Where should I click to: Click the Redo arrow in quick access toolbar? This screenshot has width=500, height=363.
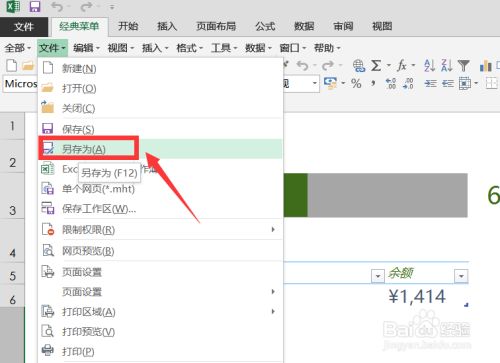coord(86,6)
